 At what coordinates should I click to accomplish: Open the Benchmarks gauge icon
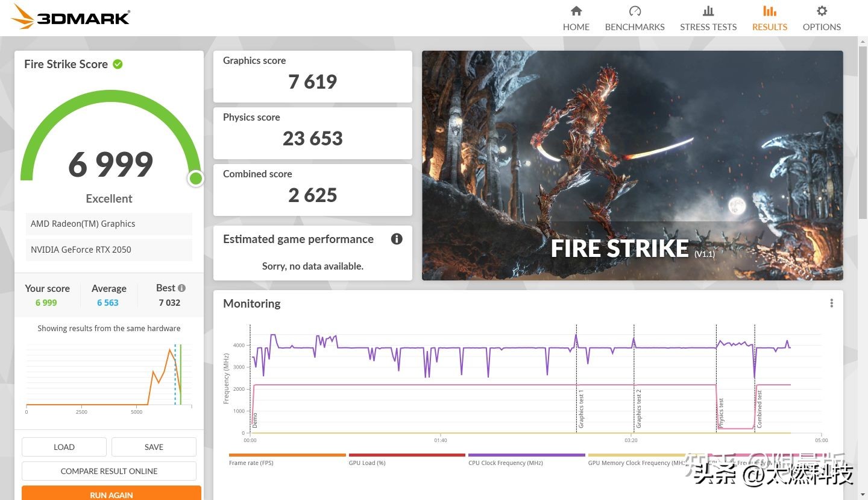click(635, 11)
